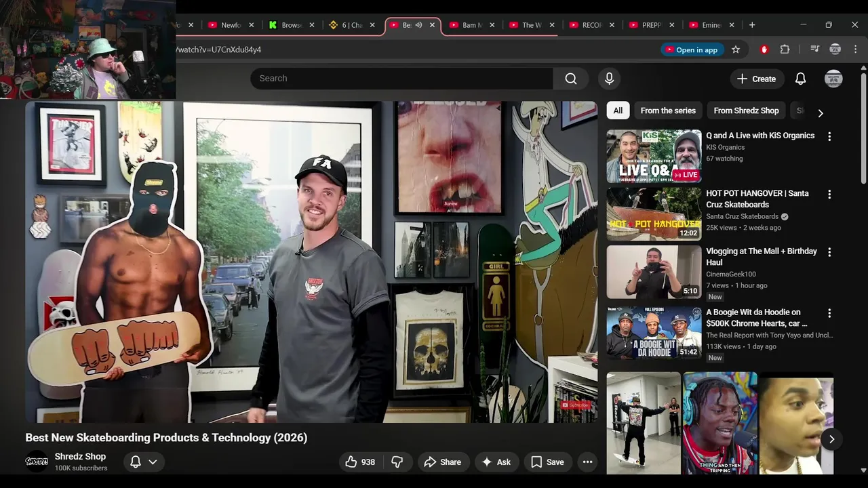
Task: Like the video with the thumbs-up button
Action: [x=360, y=462]
